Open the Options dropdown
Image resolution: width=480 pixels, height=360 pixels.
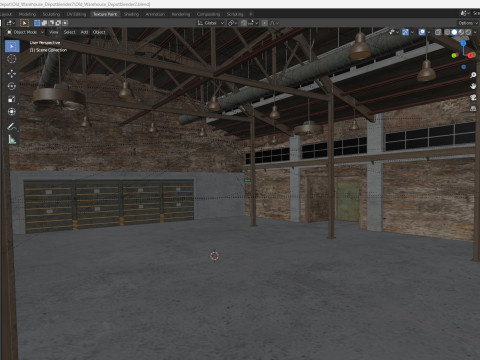point(468,23)
